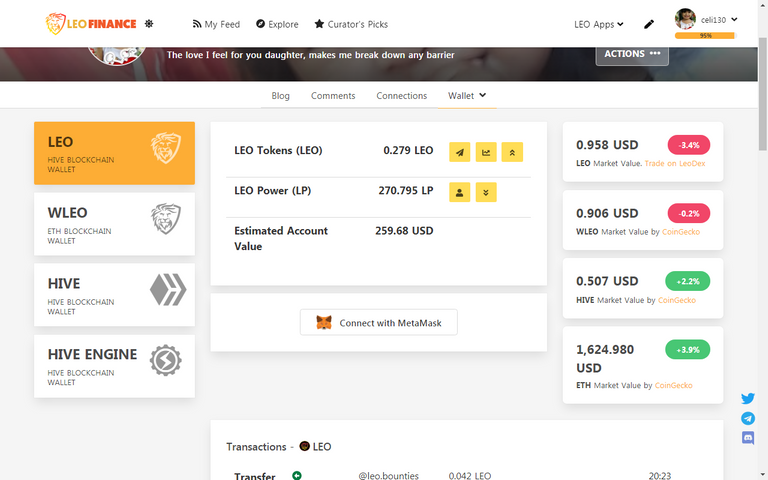Open My Feed
Image resolution: width=768 pixels, height=480 pixels.
point(216,24)
